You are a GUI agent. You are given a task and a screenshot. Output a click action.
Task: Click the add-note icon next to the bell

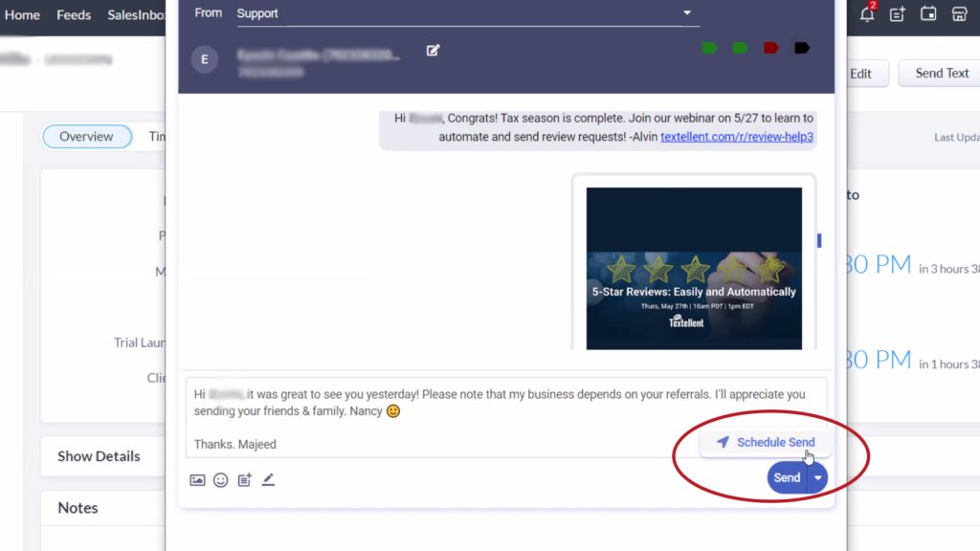pos(897,14)
